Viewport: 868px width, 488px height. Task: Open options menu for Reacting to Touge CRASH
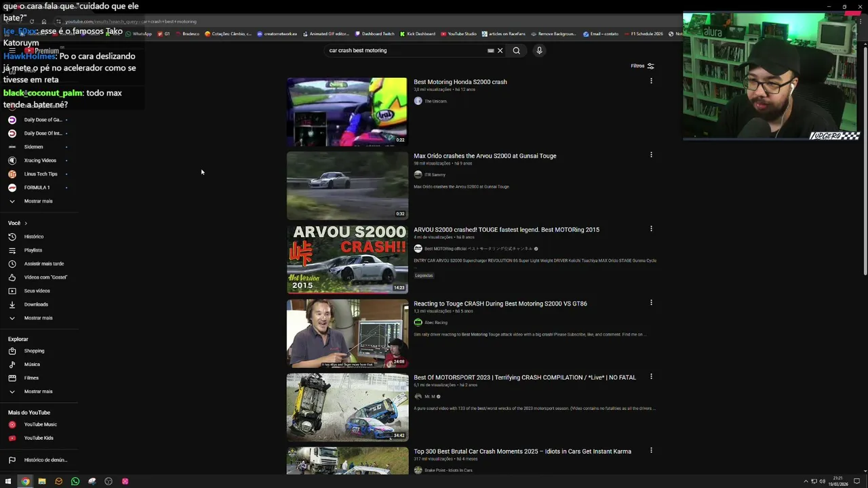(651, 302)
